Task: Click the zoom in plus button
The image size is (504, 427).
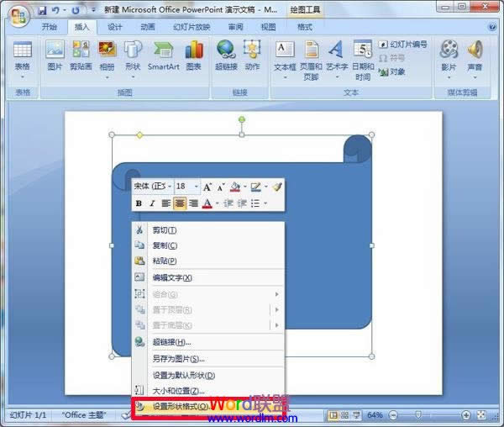Action: point(466,415)
